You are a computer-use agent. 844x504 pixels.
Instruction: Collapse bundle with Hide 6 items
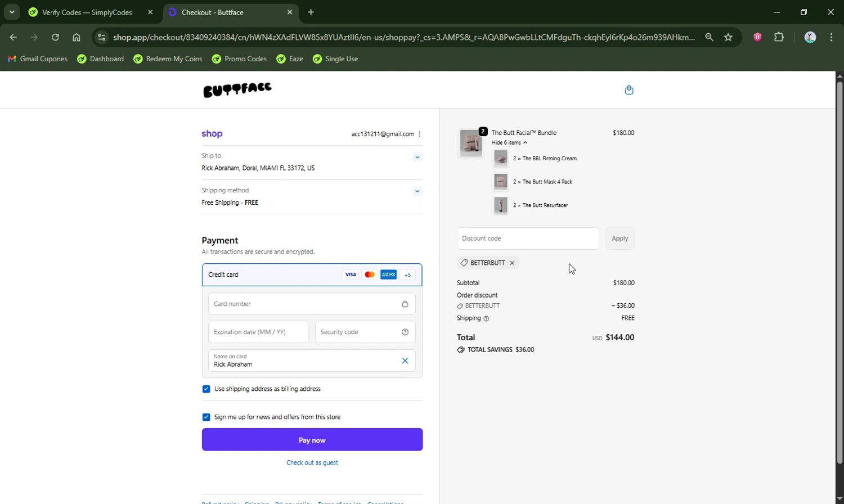[509, 143]
